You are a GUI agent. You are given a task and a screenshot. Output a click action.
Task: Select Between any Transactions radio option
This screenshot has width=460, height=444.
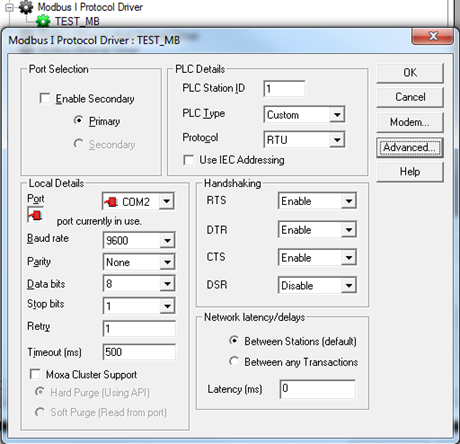click(x=234, y=361)
